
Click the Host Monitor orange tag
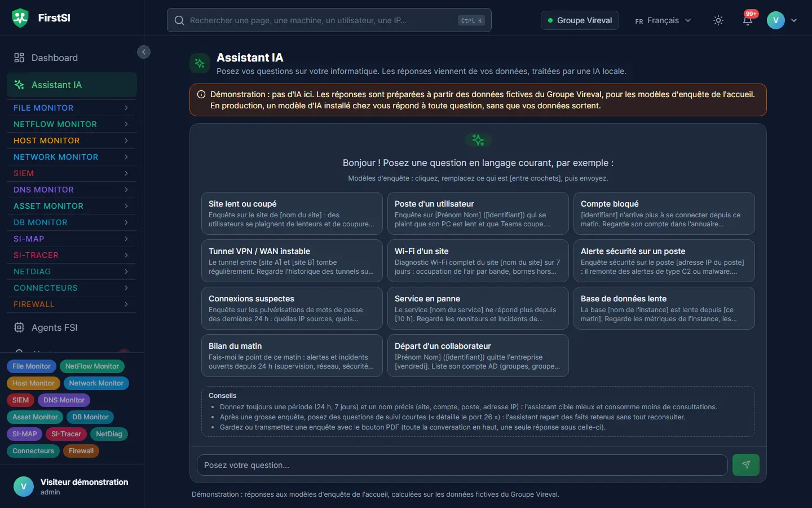pos(33,383)
